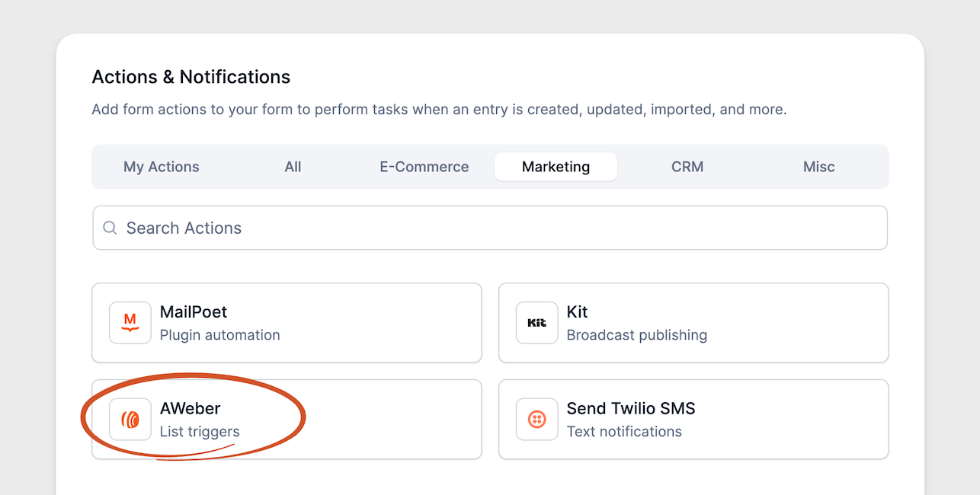Click the 'Broadcast publishing' text
Screen dimensions: 980x495
point(637,335)
